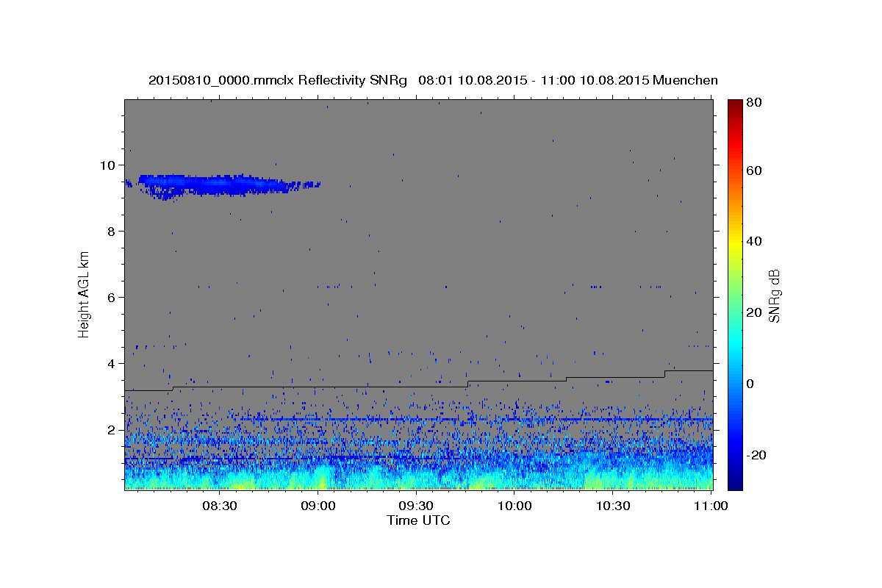Image resolution: width=882 pixels, height=588 pixels.
Task: Click the height tick label 8
Action: tap(111, 231)
